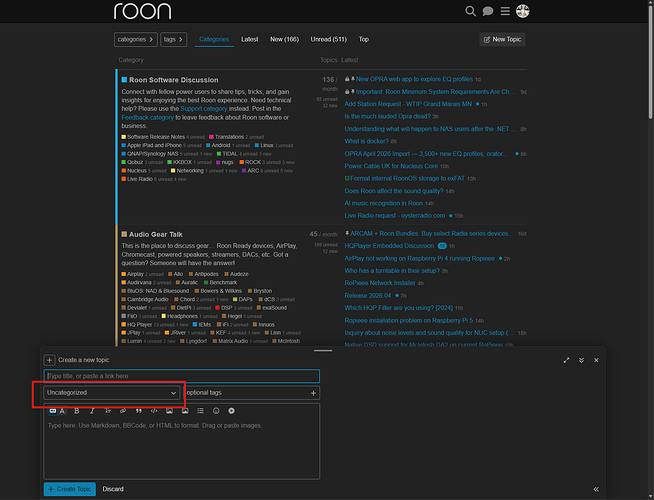Screen dimensions: 654x500
Task: Open the Audio Gear Talk category
Action: (156, 234)
